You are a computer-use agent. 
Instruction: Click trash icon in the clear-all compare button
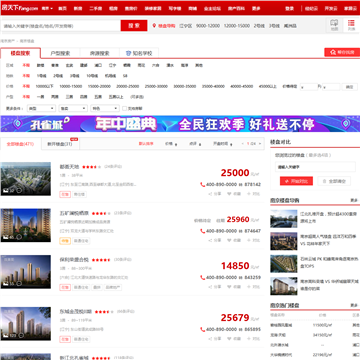coord(325,181)
